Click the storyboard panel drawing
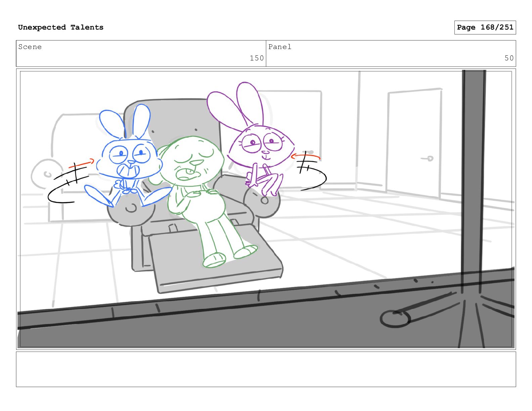The image size is (532, 411). click(266, 209)
